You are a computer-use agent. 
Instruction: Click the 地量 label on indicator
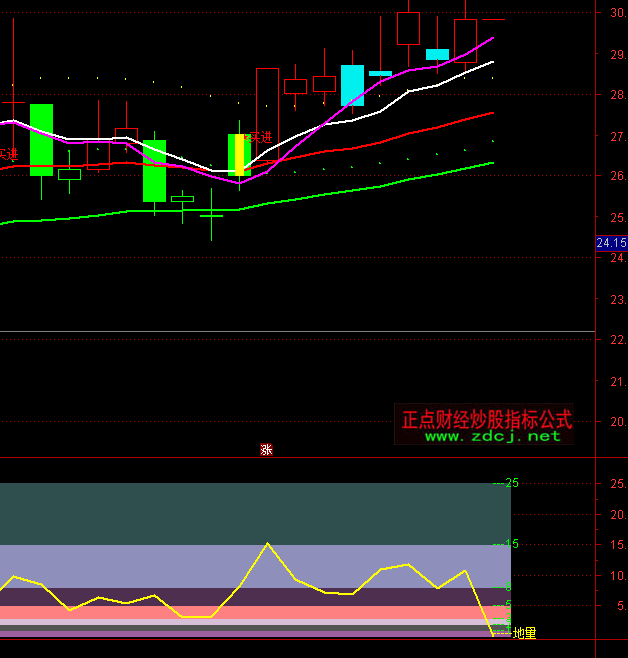point(525,633)
